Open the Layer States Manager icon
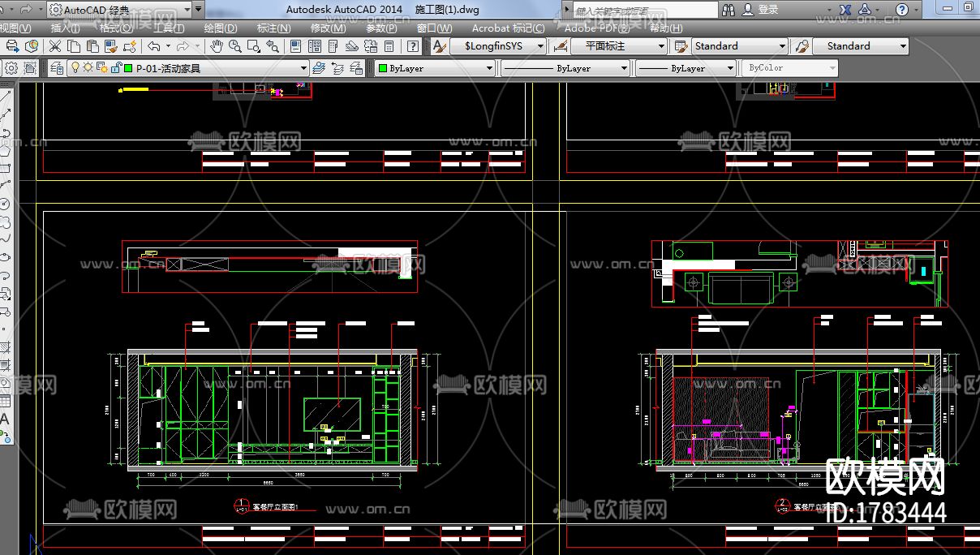Image resolution: width=980 pixels, height=555 pixels. 356,68
